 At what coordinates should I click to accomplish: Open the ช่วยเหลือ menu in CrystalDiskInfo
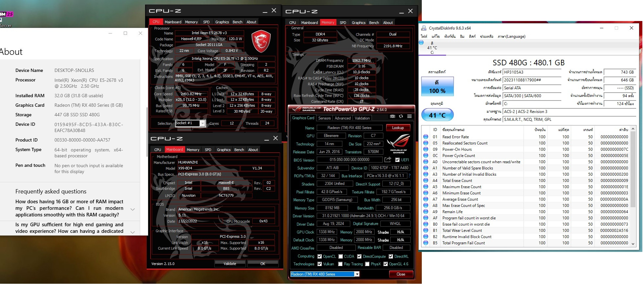[486, 36]
